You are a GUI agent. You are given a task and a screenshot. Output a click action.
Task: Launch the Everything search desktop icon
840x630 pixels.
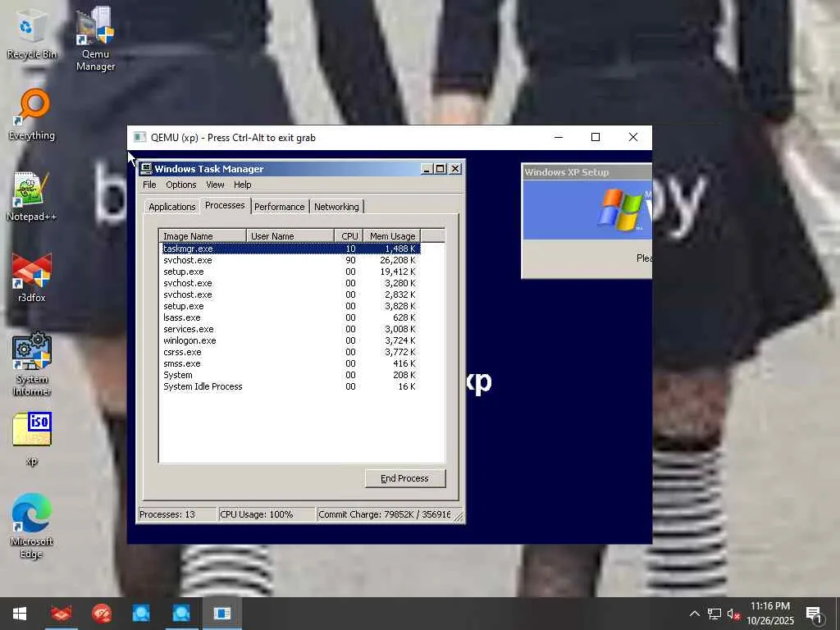tap(31, 115)
